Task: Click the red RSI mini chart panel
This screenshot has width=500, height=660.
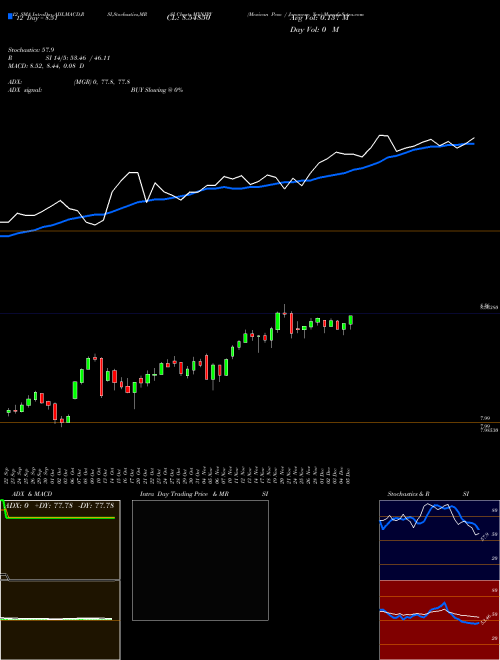Action: [439, 620]
